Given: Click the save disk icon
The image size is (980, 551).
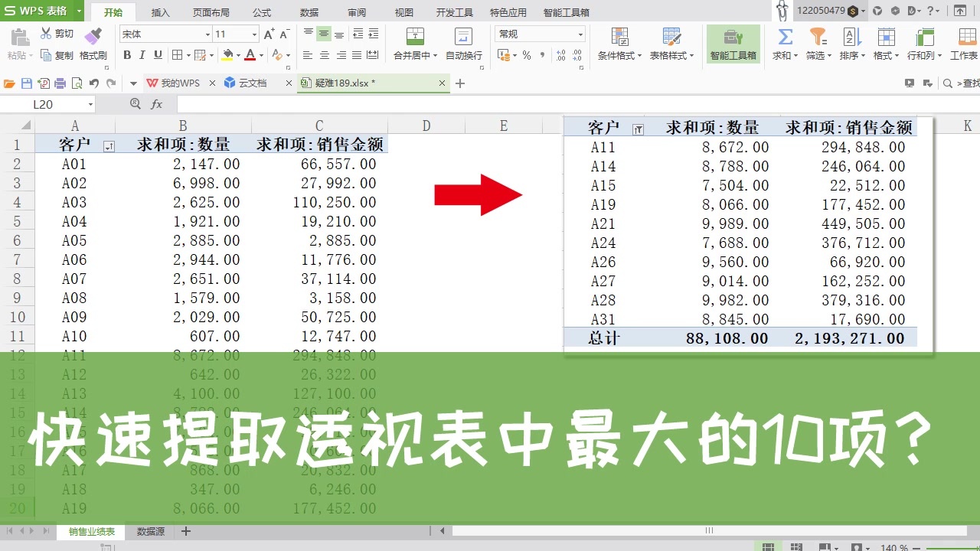Looking at the screenshot, I should pos(27,83).
